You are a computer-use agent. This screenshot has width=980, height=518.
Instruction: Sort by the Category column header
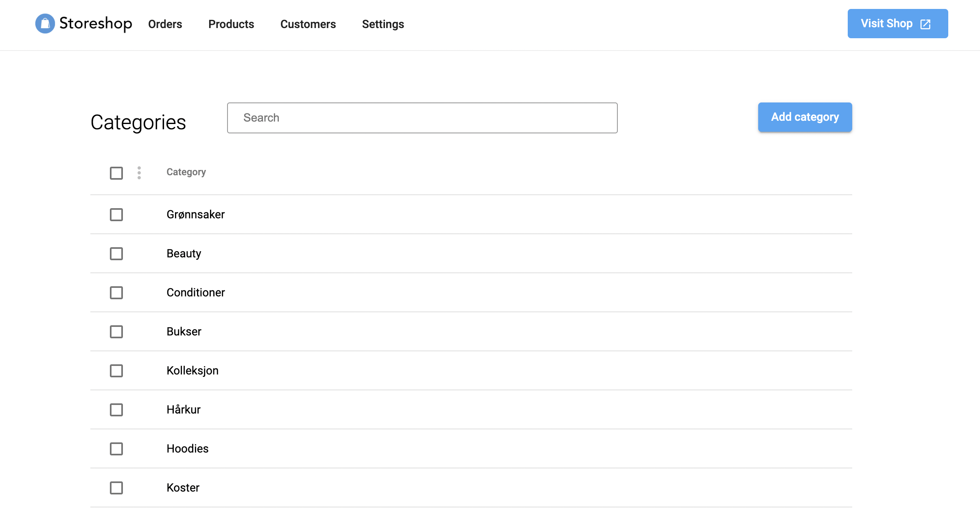[186, 172]
